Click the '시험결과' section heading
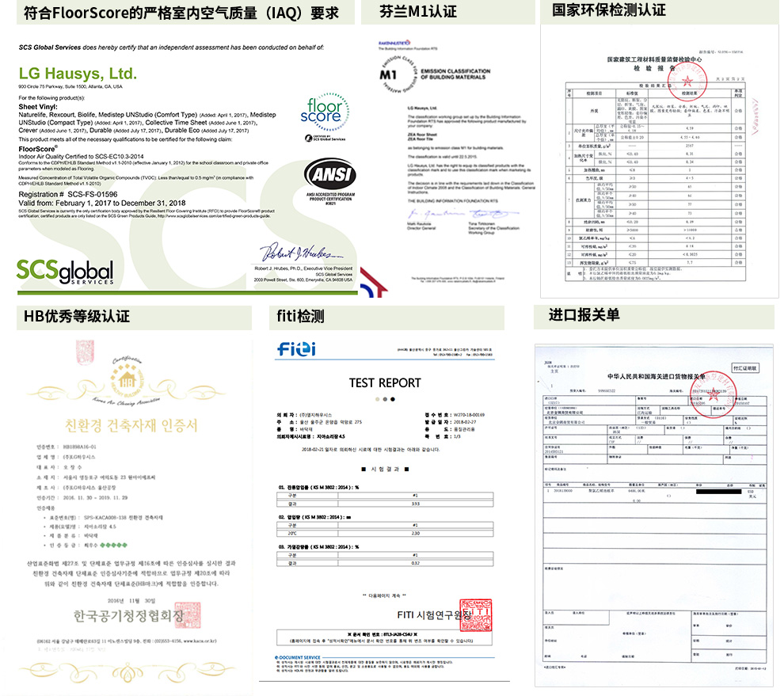 click(385, 469)
